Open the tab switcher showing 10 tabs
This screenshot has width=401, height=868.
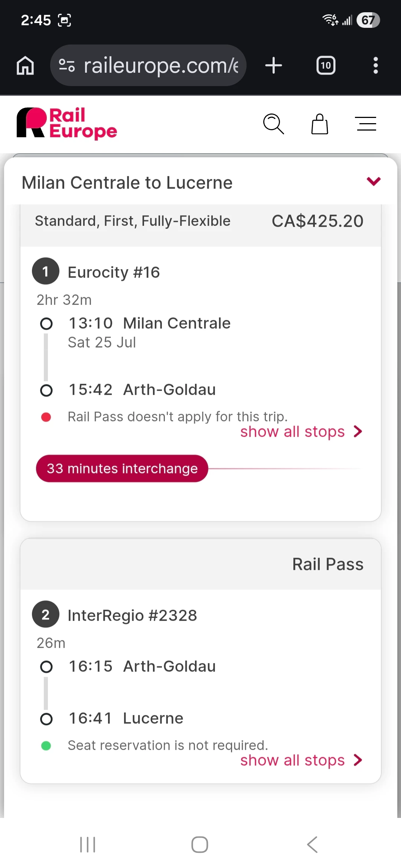pyautogui.click(x=326, y=66)
